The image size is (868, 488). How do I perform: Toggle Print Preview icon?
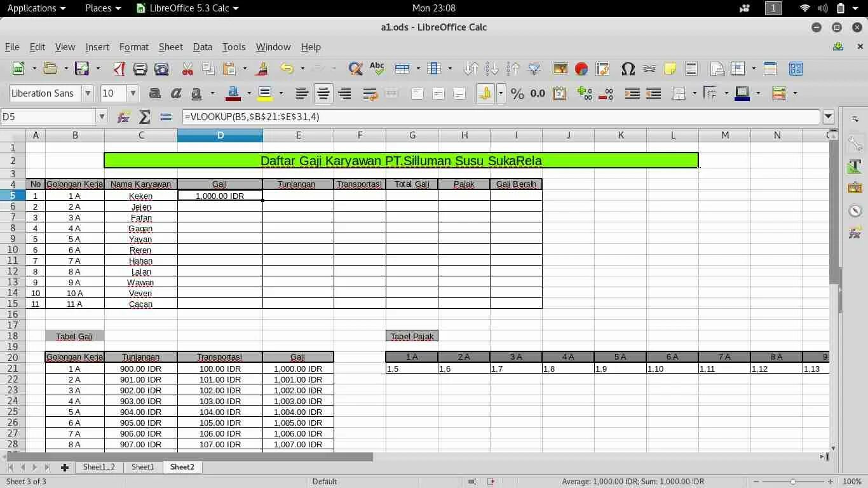161,69
